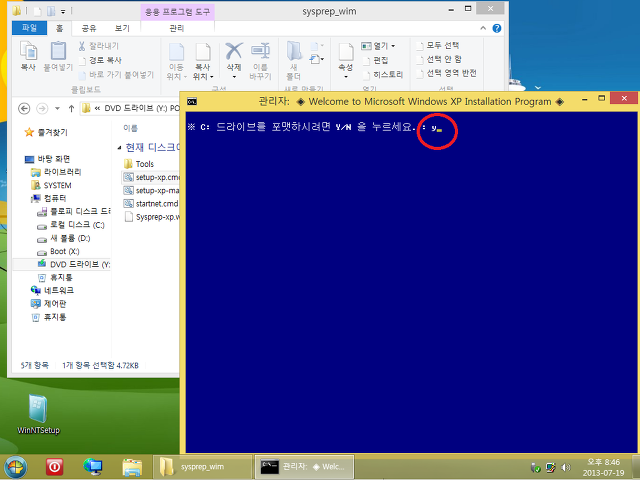Viewport: 640px width, 480px height.
Task: Open the recent locations dropdown arrow
Action: click(57, 109)
